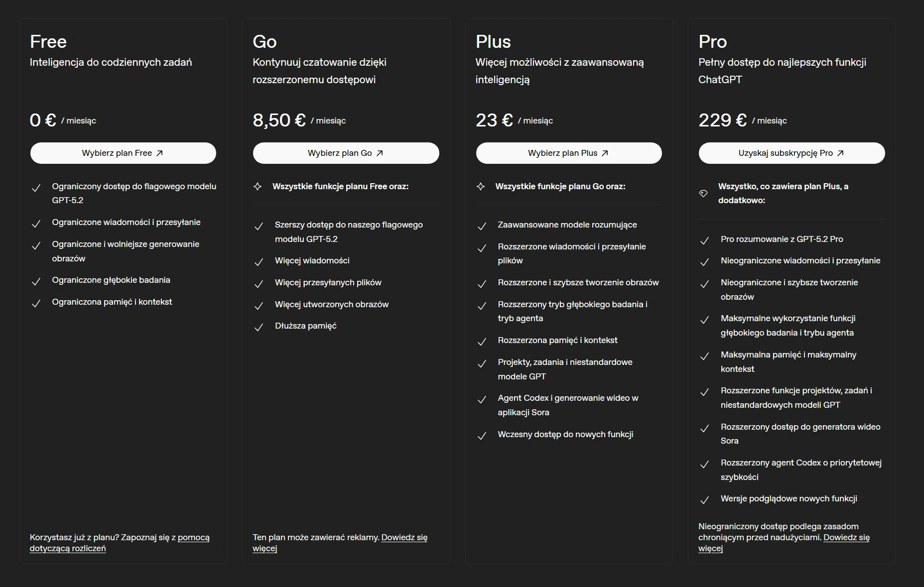Select the Wybierz plan Plus button
The image size is (924, 587).
tap(568, 153)
